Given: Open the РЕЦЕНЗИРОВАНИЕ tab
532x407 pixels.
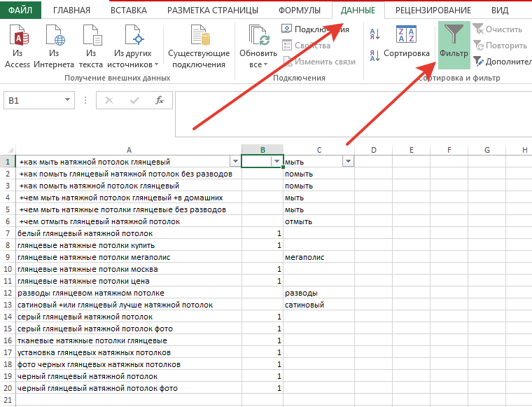Looking at the screenshot, I should coord(433,11).
